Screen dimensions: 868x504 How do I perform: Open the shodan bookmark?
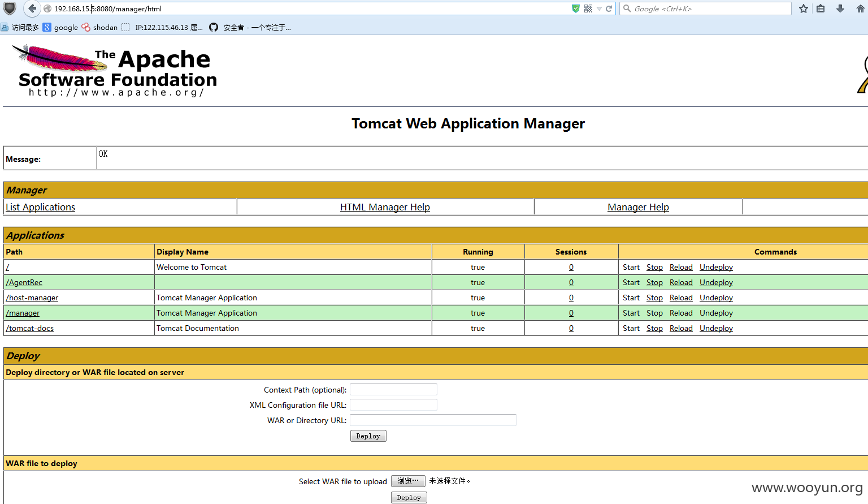click(99, 27)
